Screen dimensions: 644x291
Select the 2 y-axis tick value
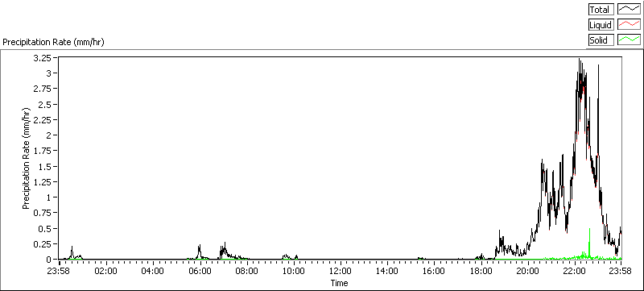(x=49, y=135)
